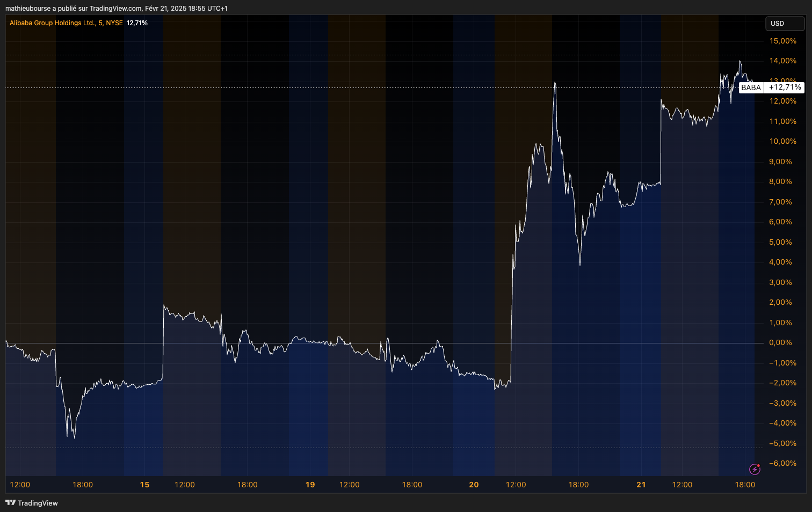The width and height of the screenshot is (812, 512).
Task: Click the date 15 on time axis
Action: [x=144, y=485]
